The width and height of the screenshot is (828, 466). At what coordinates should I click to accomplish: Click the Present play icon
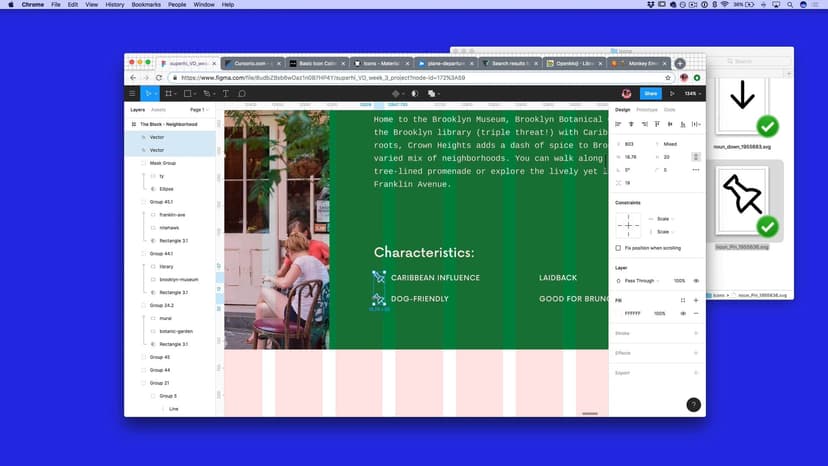point(672,94)
